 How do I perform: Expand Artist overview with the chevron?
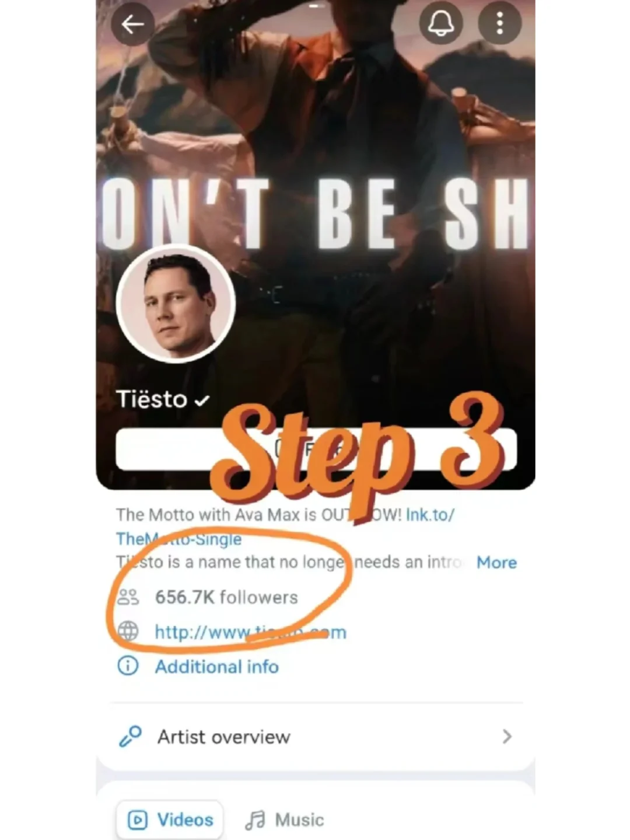tap(507, 737)
